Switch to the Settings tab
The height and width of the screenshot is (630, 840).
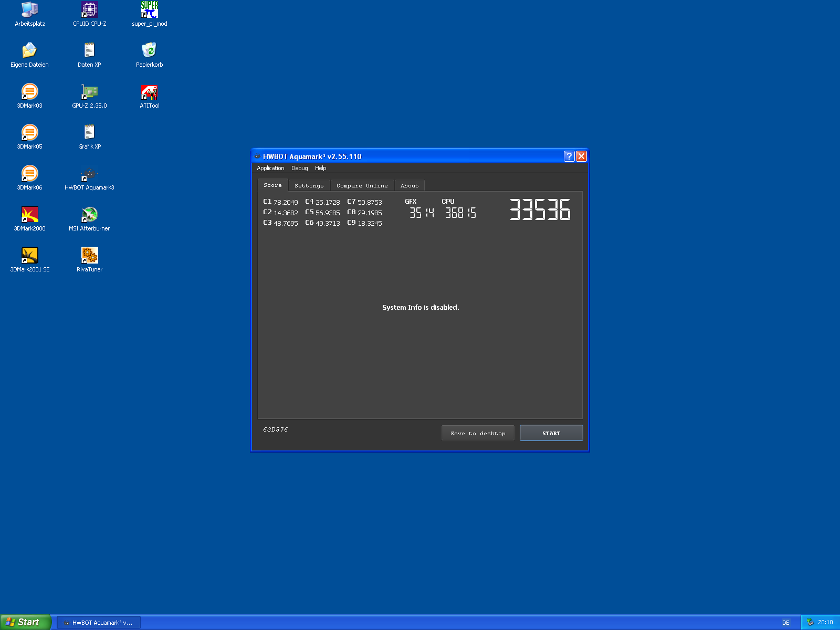pos(309,186)
